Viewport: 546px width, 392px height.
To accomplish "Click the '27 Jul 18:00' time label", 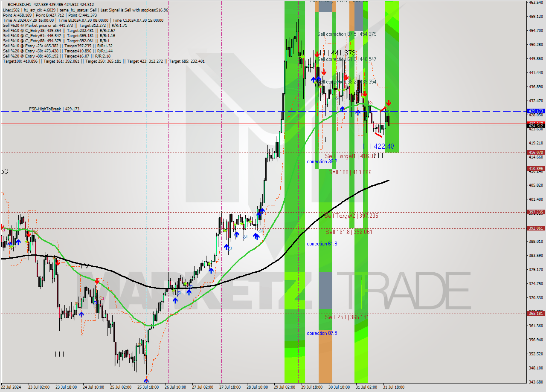I will 230,387.
